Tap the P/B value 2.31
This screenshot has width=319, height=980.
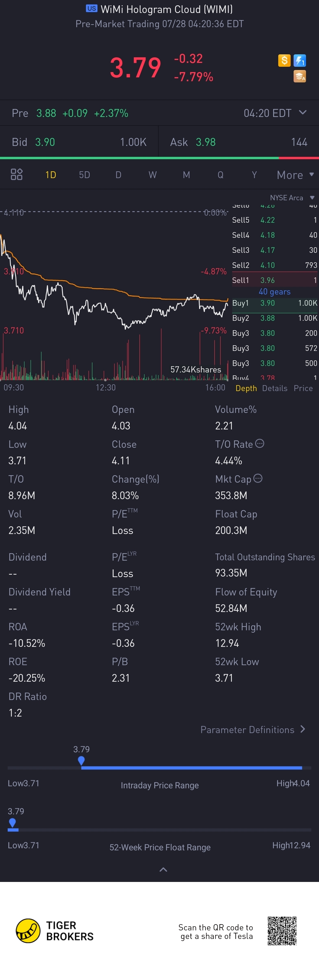[121, 678]
